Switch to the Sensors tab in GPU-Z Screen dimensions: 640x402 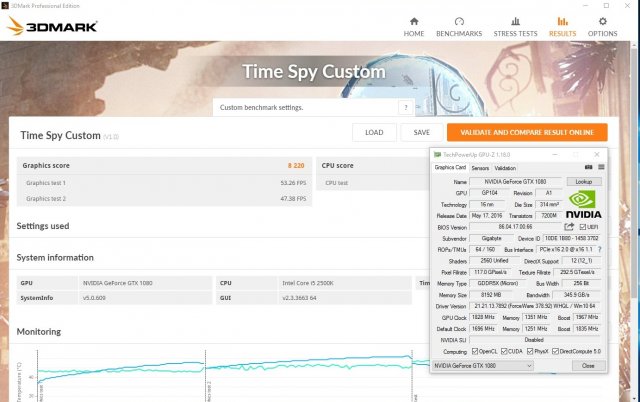pos(479,168)
